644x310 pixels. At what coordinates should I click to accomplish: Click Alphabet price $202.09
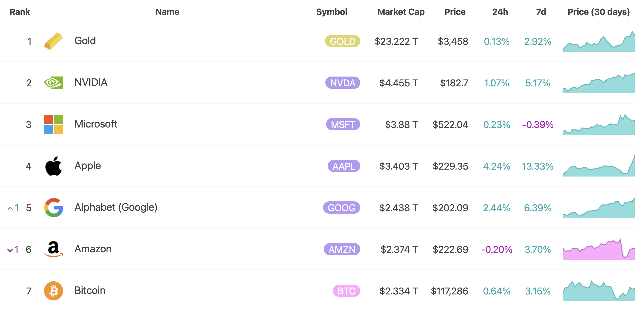pos(450,208)
